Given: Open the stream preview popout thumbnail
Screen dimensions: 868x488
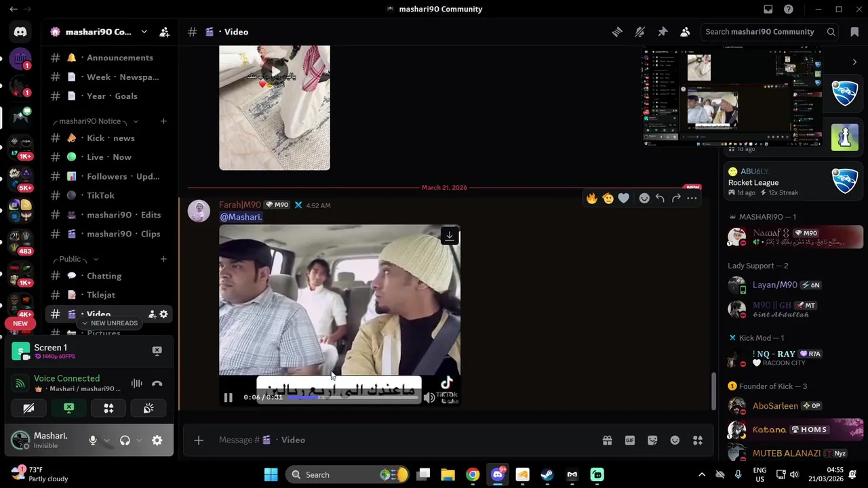Looking at the screenshot, I should (x=732, y=96).
